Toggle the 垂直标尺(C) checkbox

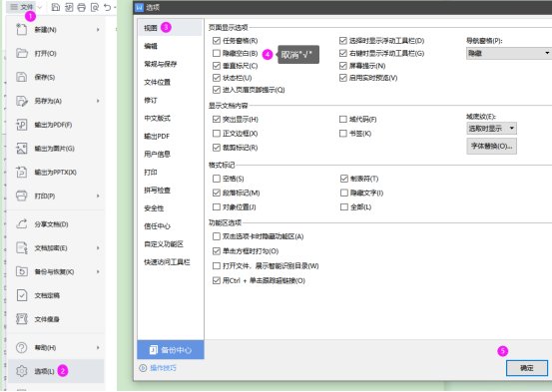(x=217, y=66)
